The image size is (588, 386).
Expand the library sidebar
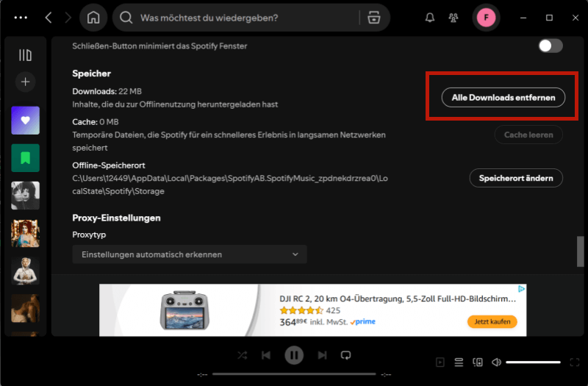click(25, 55)
